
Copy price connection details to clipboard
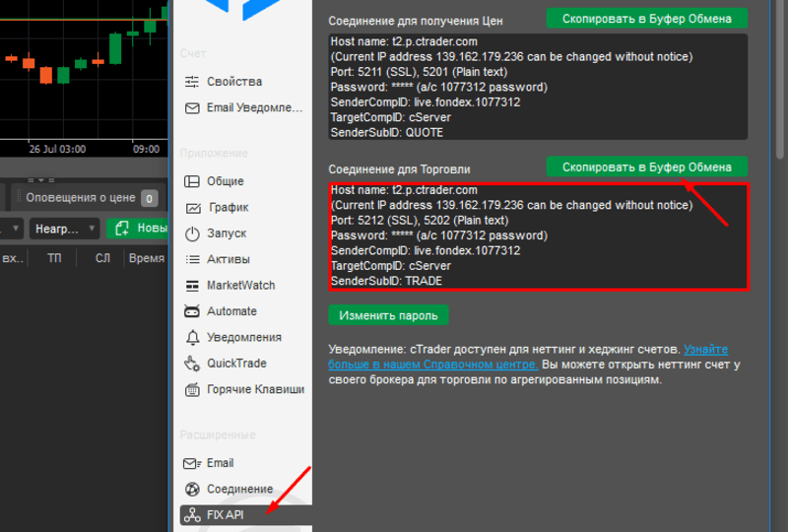coord(647,19)
